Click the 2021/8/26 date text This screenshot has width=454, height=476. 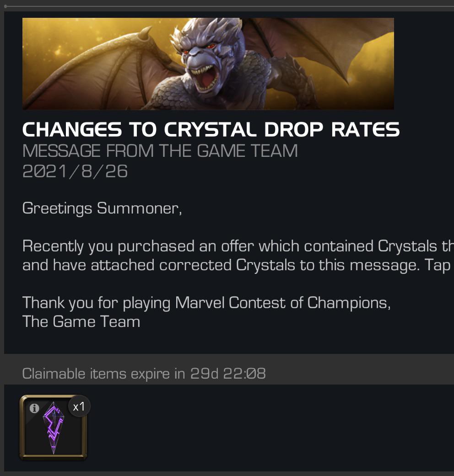(76, 171)
